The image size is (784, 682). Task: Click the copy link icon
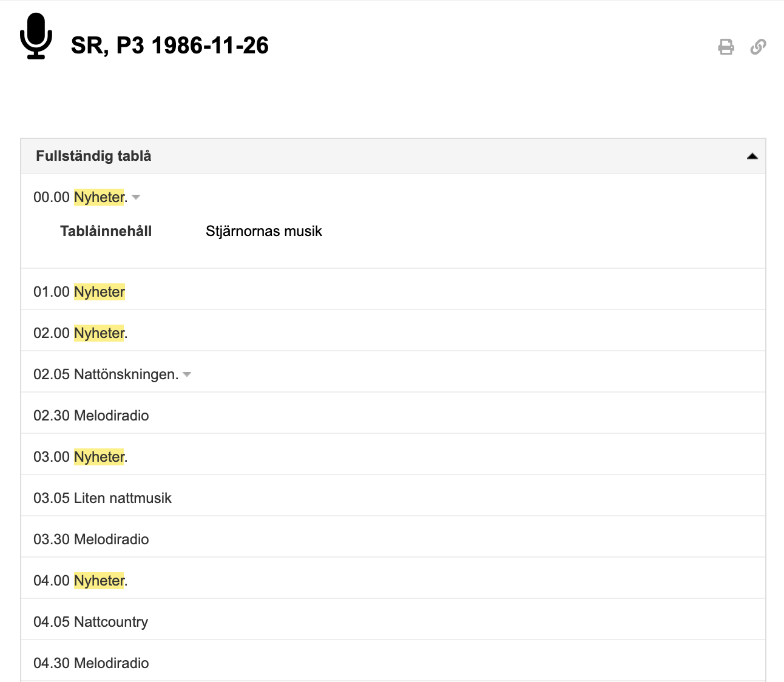pos(758,47)
